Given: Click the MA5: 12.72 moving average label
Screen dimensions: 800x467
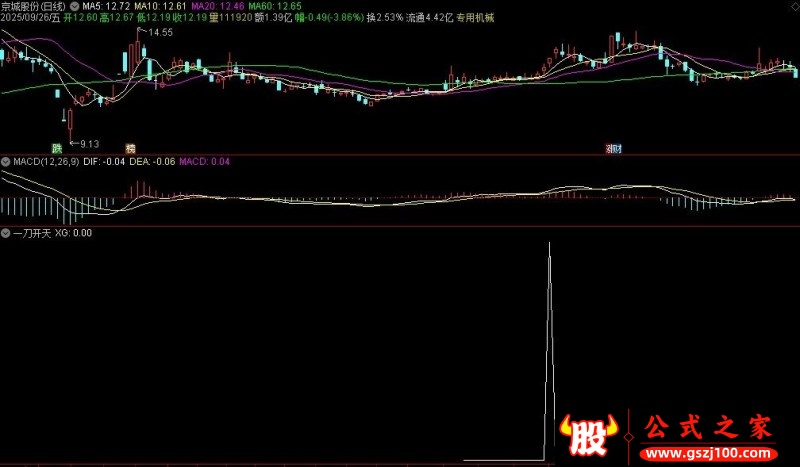Looking at the screenshot, I should (106, 6).
